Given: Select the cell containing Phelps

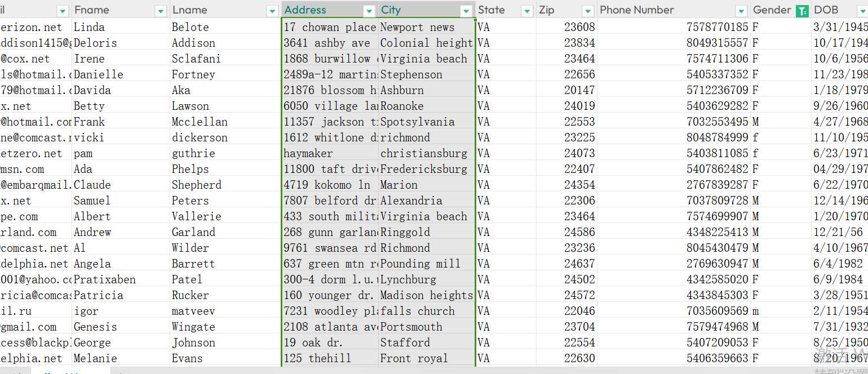Looking at the screenshot, I should pos(225,169).
